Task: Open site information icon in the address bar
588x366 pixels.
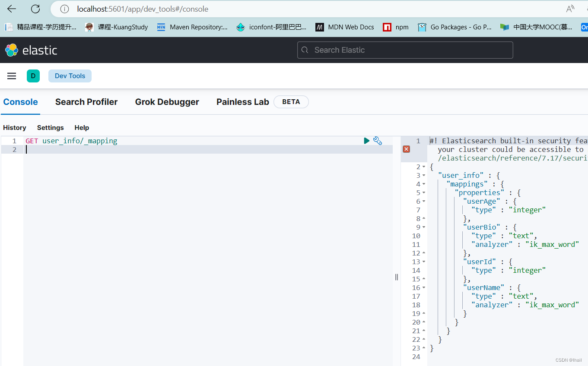Action: tap(64, 9)
